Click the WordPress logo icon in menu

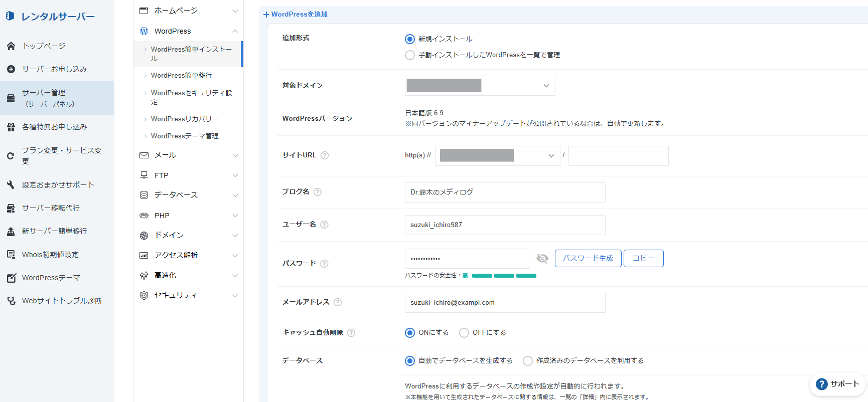coord(144,31)
